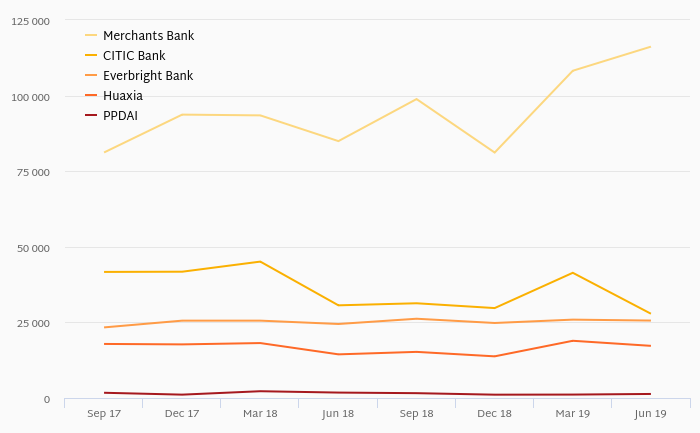Click the Jun 19 axis label
This screenshot has height=433, width=700.
click(x=650, y=414)
